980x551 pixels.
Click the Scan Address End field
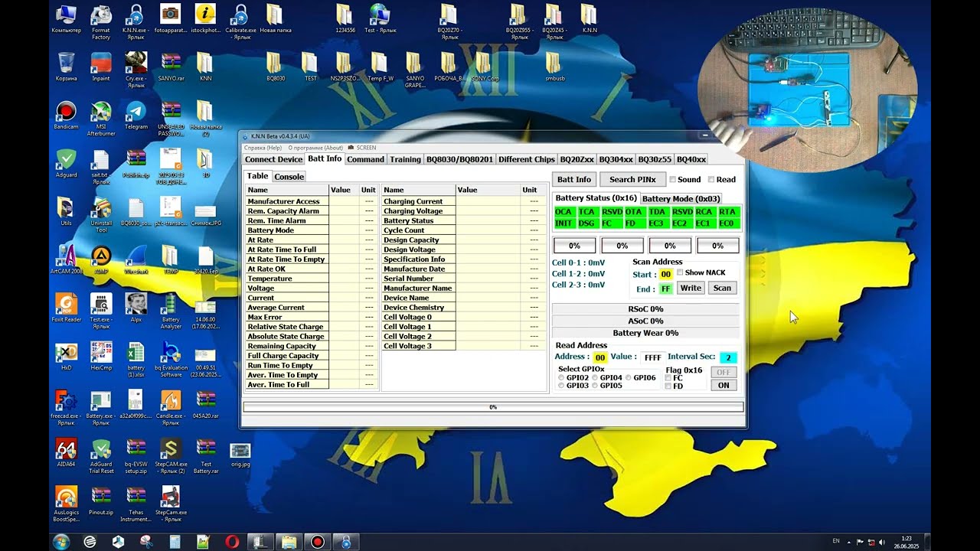(665, 289)
